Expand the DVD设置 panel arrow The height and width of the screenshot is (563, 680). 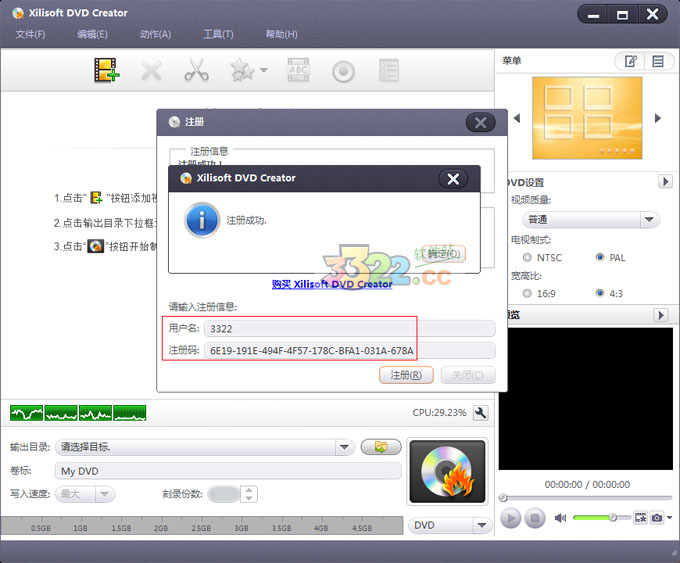click(x=665, y=181)
